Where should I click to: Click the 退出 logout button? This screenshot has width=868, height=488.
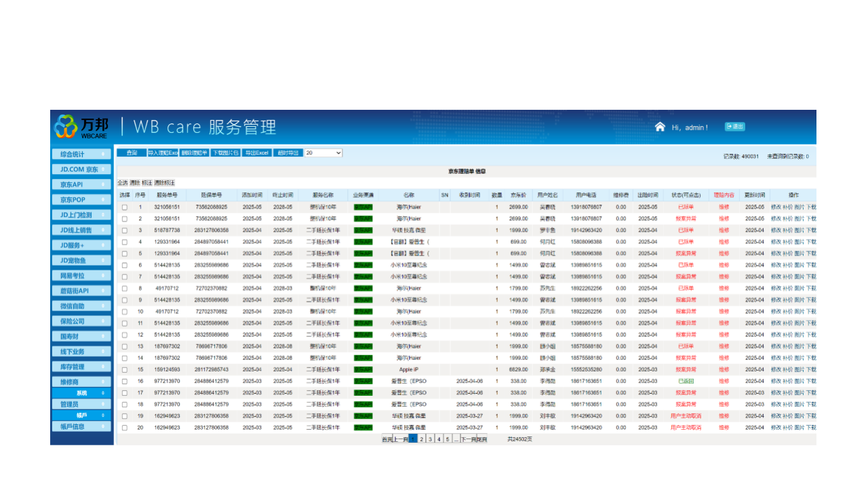[x=734, y=127]
